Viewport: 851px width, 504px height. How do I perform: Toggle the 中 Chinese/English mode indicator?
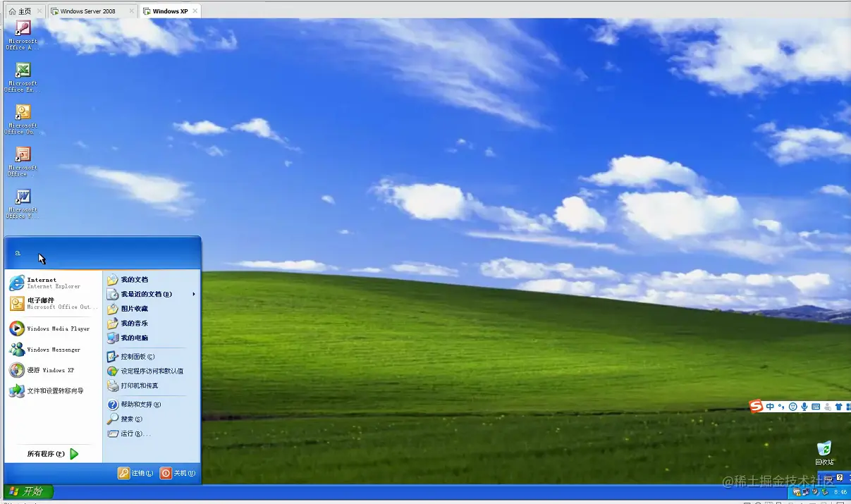[x=770, y=407]
